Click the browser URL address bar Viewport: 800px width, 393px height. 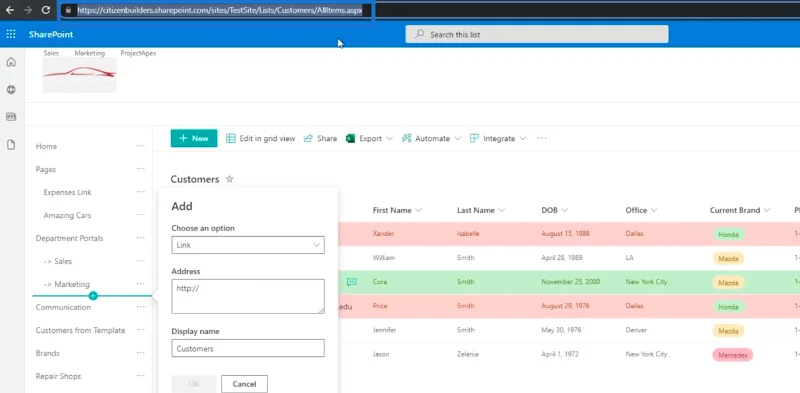click(x=219, y=10)
